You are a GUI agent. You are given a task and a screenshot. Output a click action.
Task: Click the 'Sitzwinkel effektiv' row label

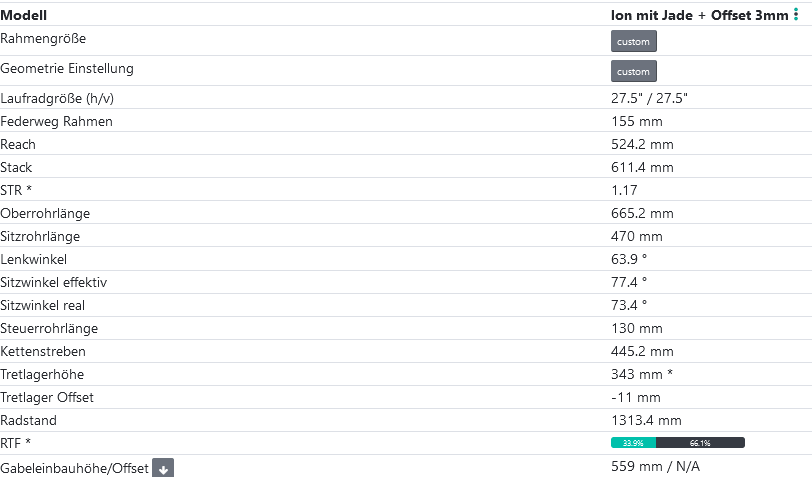[x=54, y=282]
